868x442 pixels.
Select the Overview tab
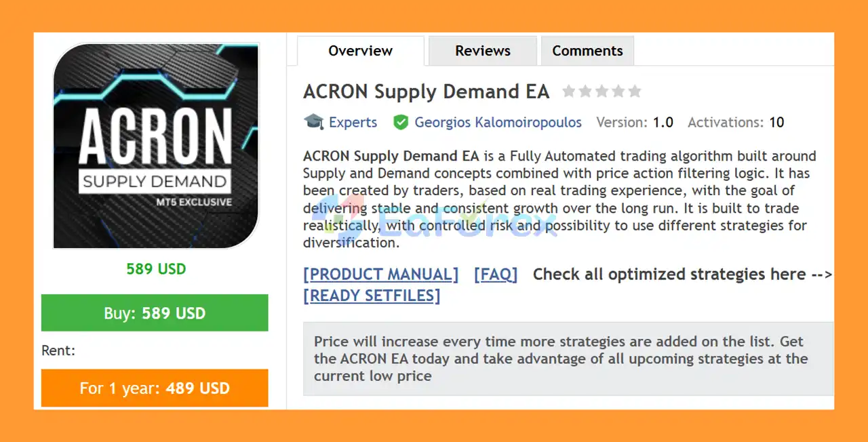pyautogui.click(x=360, y=50)
